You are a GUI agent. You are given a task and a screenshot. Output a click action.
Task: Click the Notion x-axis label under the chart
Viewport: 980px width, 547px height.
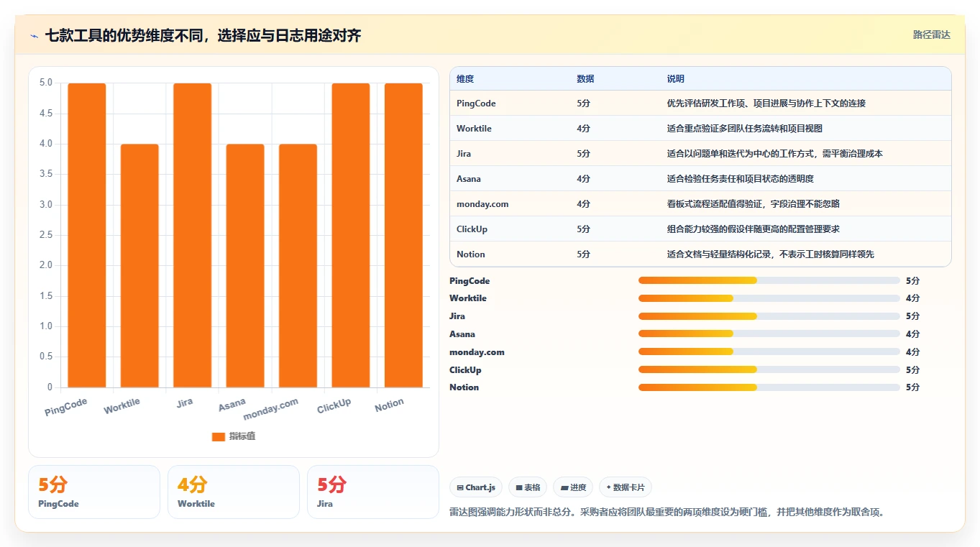[x=390, y=405]
